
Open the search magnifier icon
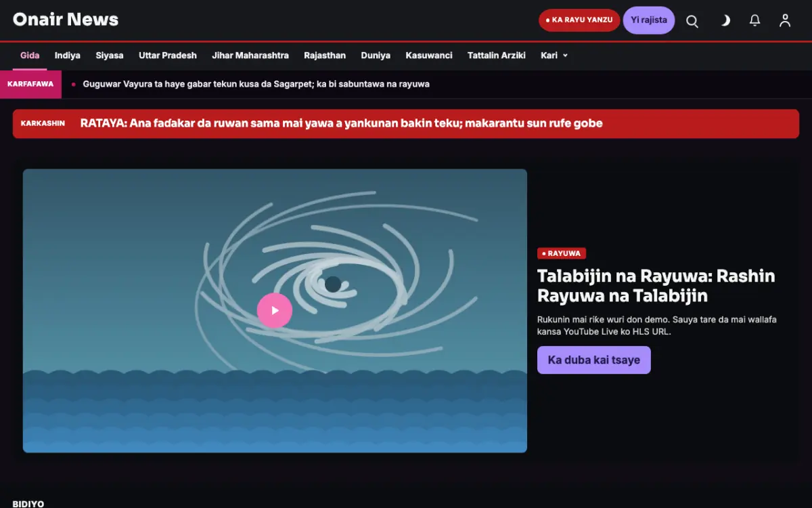[x=692, y=21]
